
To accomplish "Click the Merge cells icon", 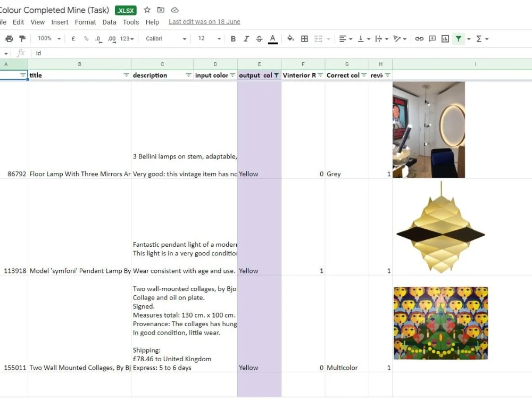I will 318,39.
